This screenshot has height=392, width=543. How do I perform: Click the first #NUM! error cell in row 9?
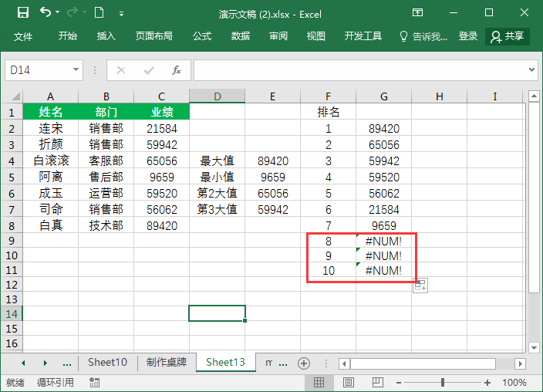383,241
